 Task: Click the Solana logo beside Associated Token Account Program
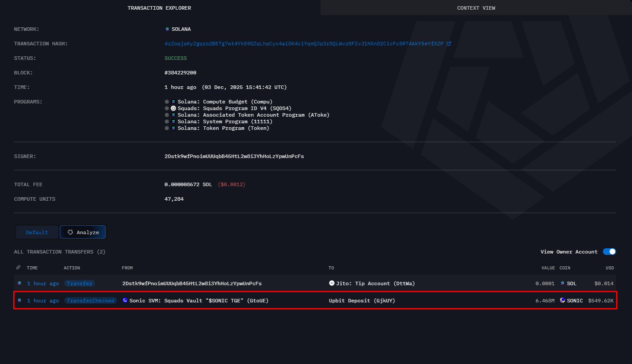click(173, 115)
